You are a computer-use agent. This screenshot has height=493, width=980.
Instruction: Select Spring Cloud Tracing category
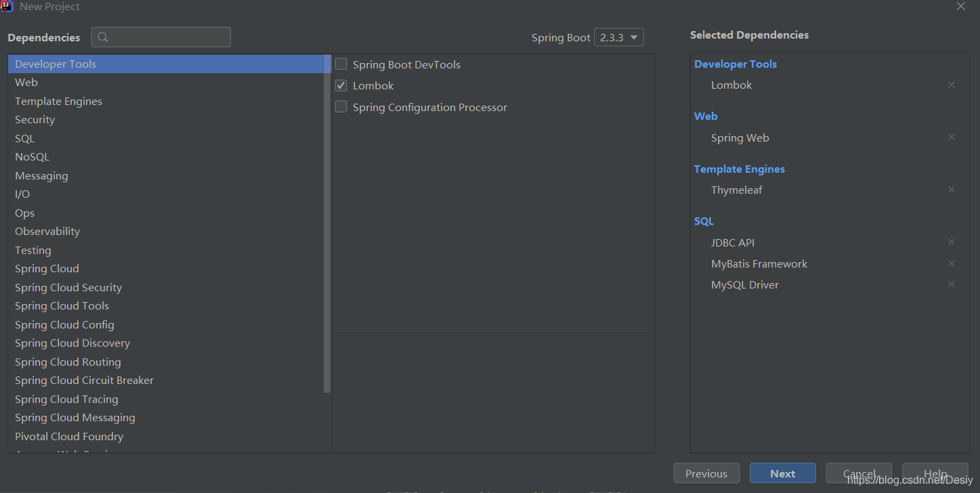[166, 399]
